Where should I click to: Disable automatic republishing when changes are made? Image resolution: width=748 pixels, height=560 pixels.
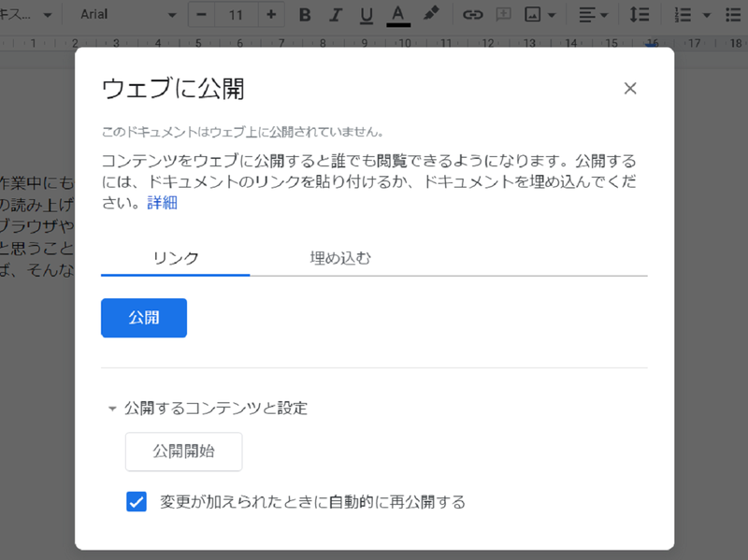(137, 501)
